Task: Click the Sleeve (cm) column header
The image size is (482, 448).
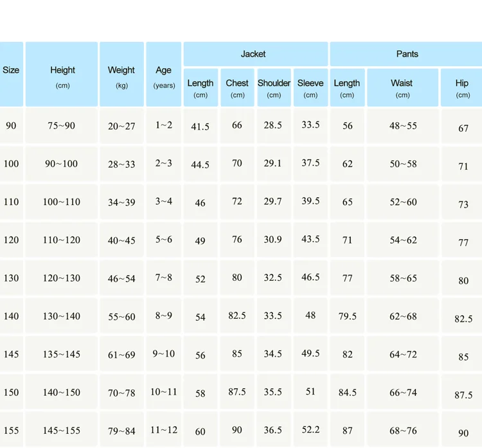Action: [x=310, y=88]
